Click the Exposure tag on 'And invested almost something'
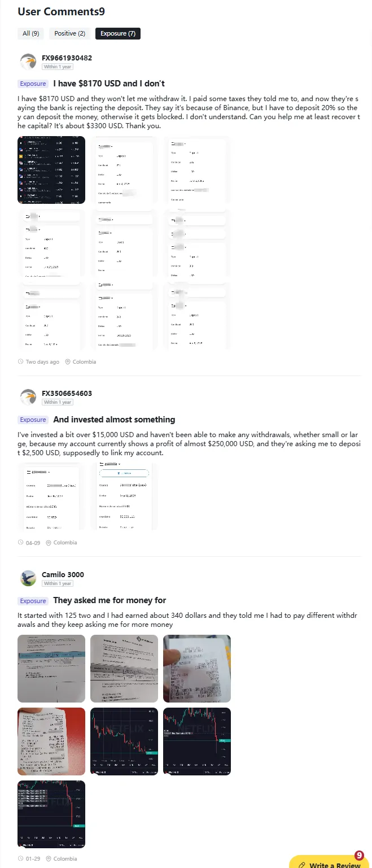Viewport: 372px width, 868px height. [33, 420]
